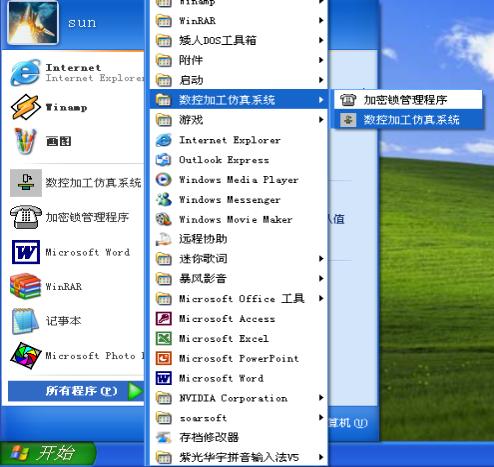Click the 开始 Start button
This screenshot has width=494, height=467.
[48, 454]
